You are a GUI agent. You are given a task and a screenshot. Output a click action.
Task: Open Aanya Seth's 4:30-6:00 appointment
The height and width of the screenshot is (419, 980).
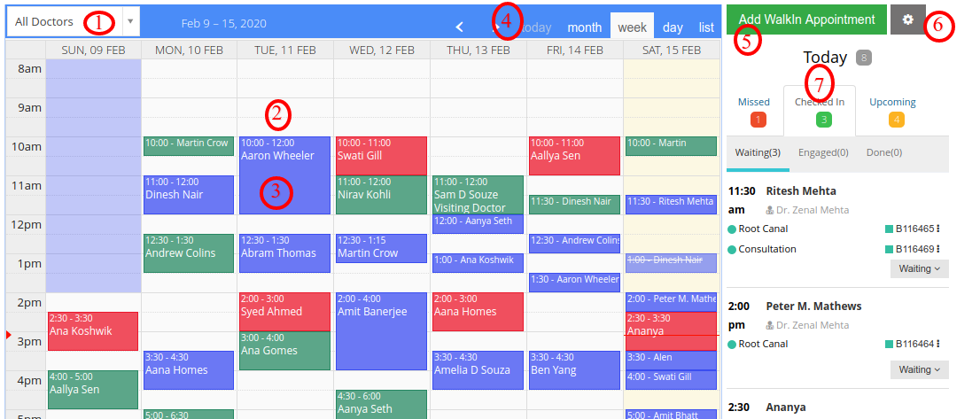pos(381,404)
